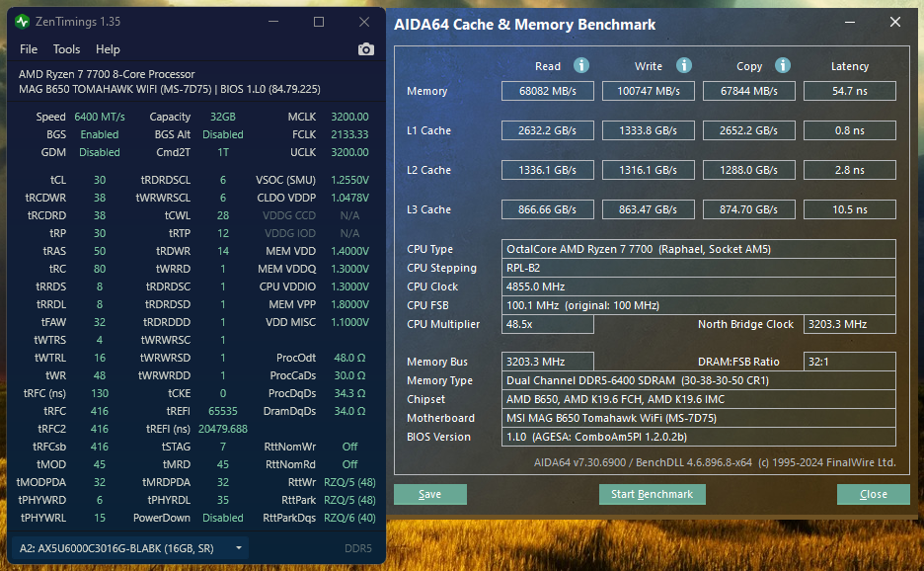Click the Memory Read value 68082 MB/s
The height and width of the screenshot is (571, 924).
click(x=548, y=91)
